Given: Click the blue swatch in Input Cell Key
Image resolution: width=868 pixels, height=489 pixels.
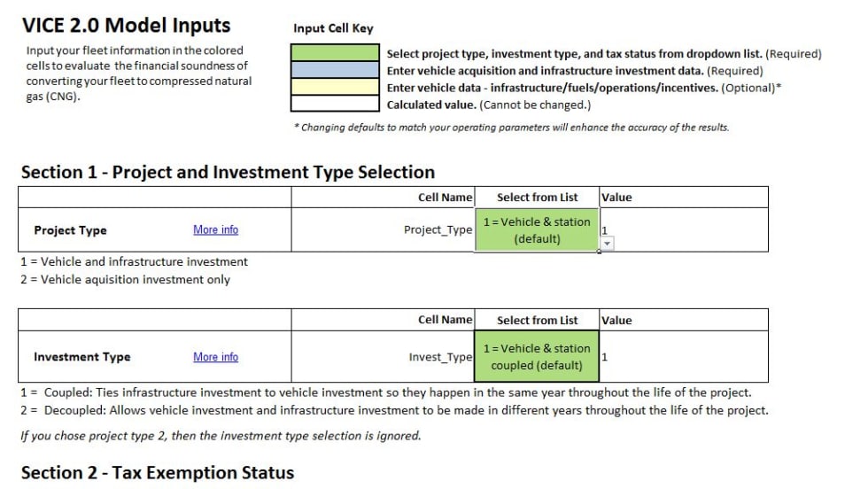Looking at the screenshot, I should [x=337, y=71].
